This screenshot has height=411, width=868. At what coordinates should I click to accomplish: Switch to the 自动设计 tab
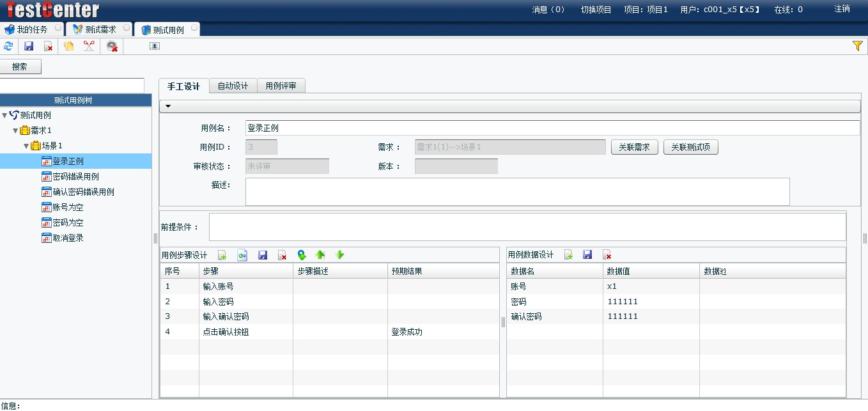pos(233,86)
